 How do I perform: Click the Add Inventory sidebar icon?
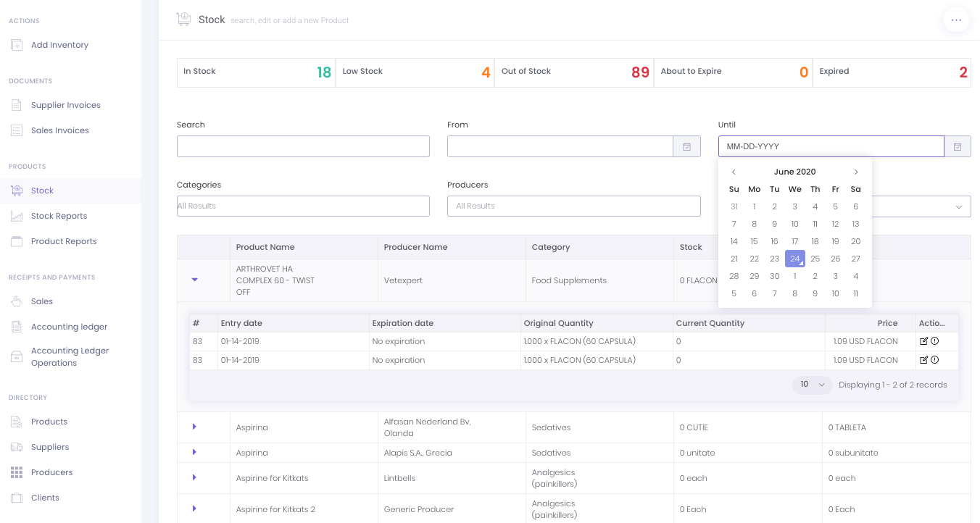click(17, 45)
